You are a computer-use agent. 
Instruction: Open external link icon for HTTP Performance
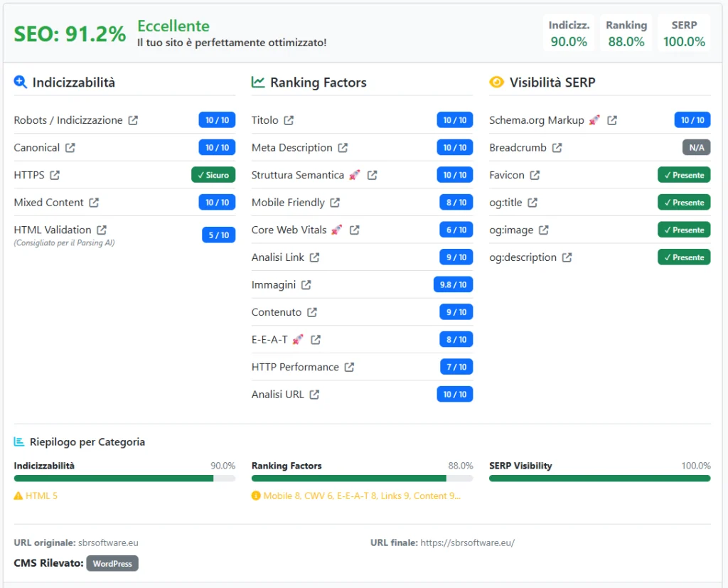[x=349, y=367]
